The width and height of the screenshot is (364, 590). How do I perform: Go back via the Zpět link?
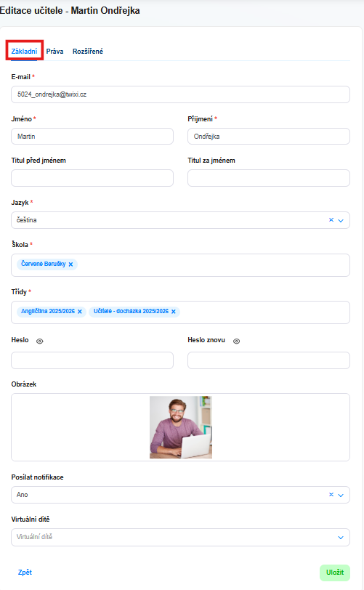click(25, 573)
